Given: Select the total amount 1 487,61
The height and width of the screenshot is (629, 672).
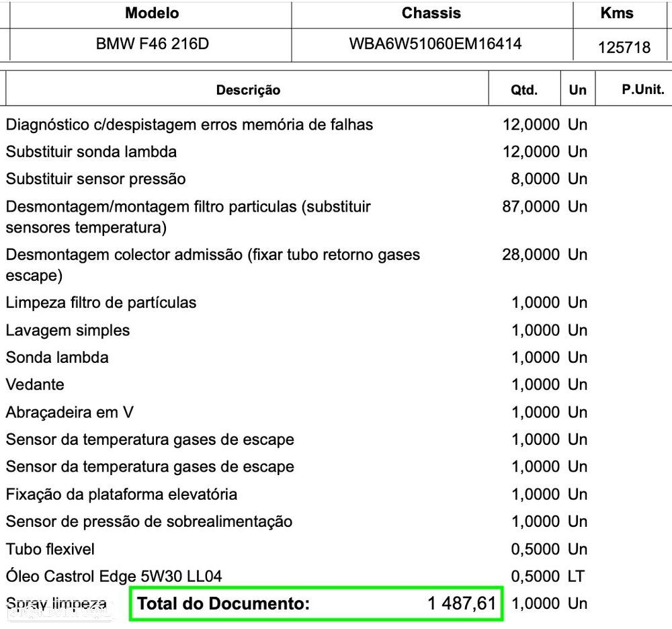Looking at the screenshot, I should 462,603.
